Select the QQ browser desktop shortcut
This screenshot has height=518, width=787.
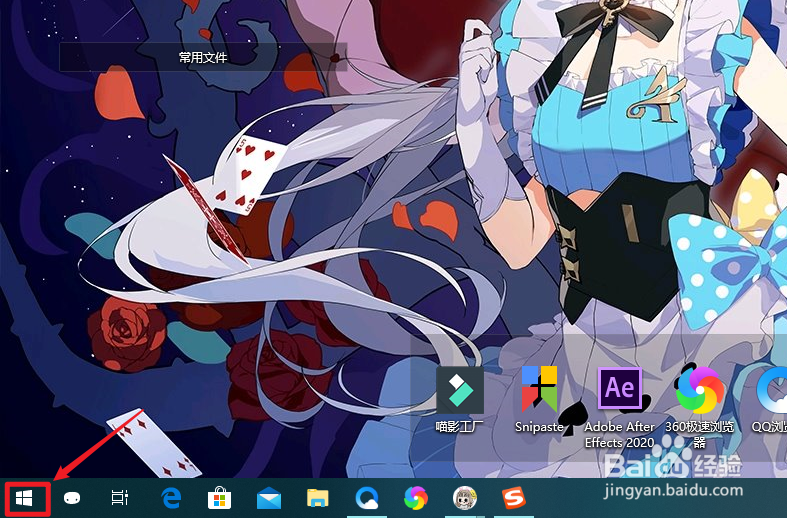(770, 400)
